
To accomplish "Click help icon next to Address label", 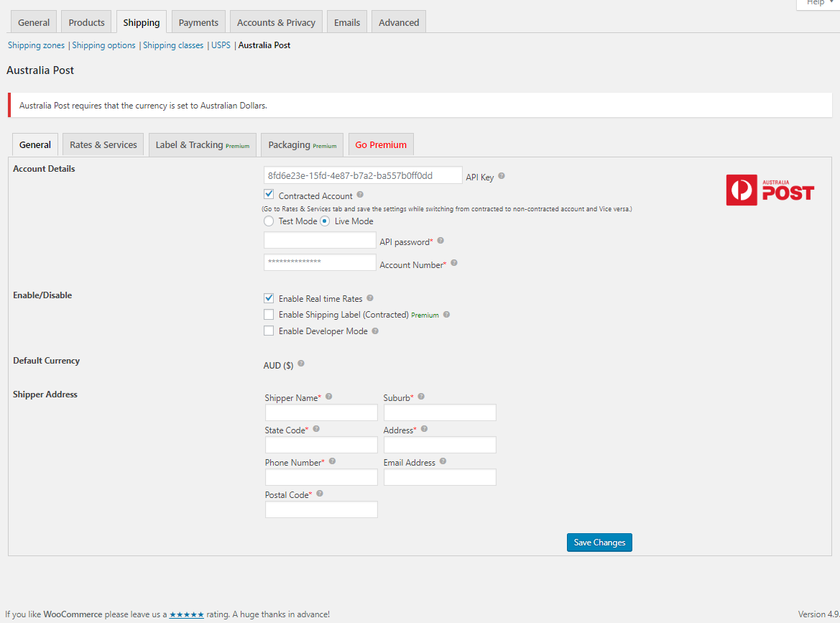I will click(424, 428).
